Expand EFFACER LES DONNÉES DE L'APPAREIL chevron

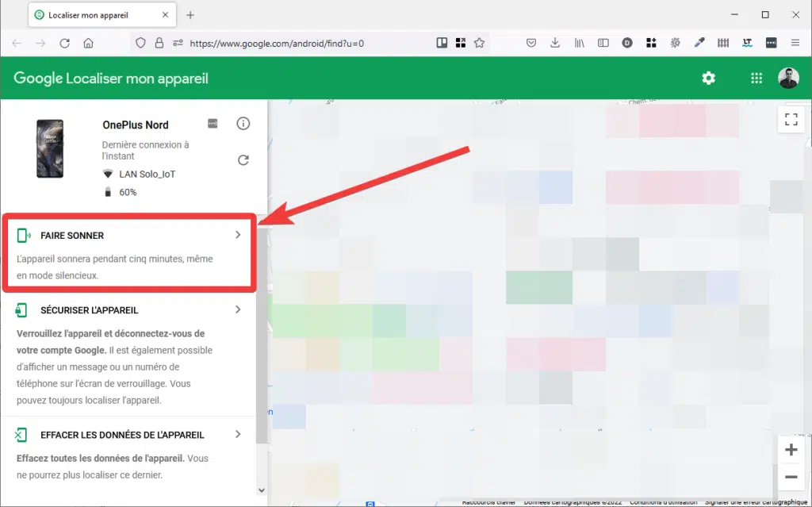pos(238,435)
